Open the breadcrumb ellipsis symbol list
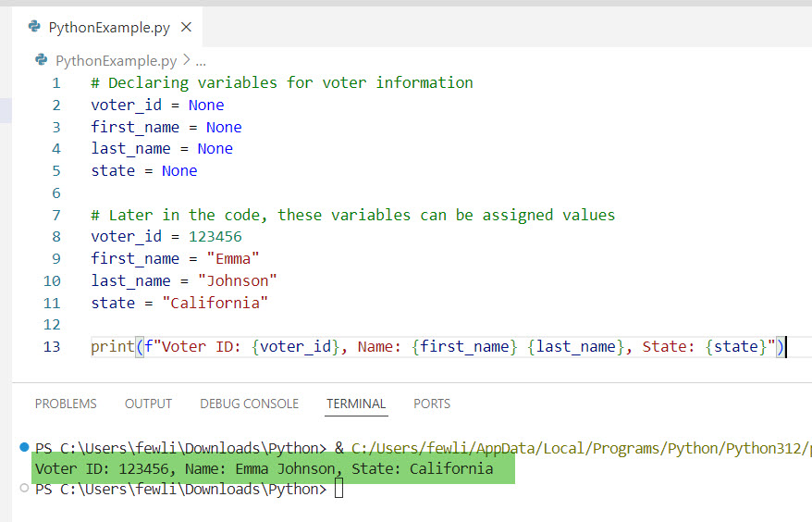This screenshot has height=522, width=812. coord(201,62)
